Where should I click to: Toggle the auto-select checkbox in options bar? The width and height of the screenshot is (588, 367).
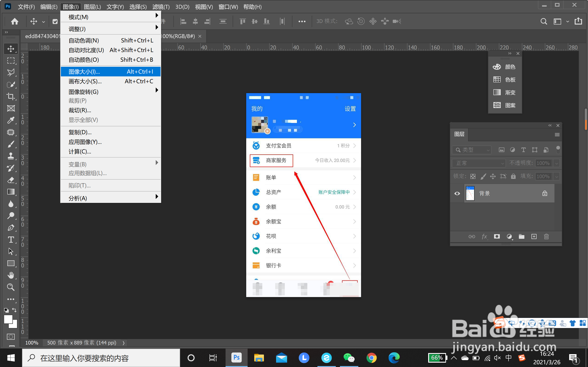click(55, 22)
